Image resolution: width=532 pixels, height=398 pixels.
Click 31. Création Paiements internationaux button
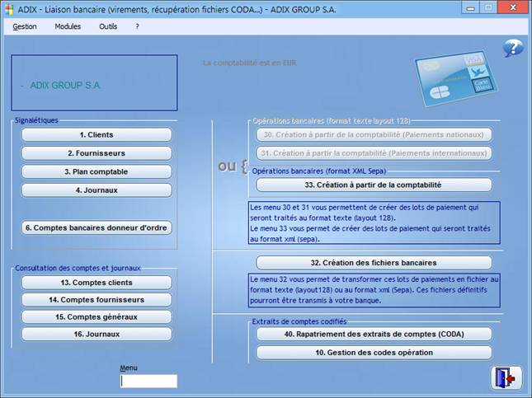point(374,153)
